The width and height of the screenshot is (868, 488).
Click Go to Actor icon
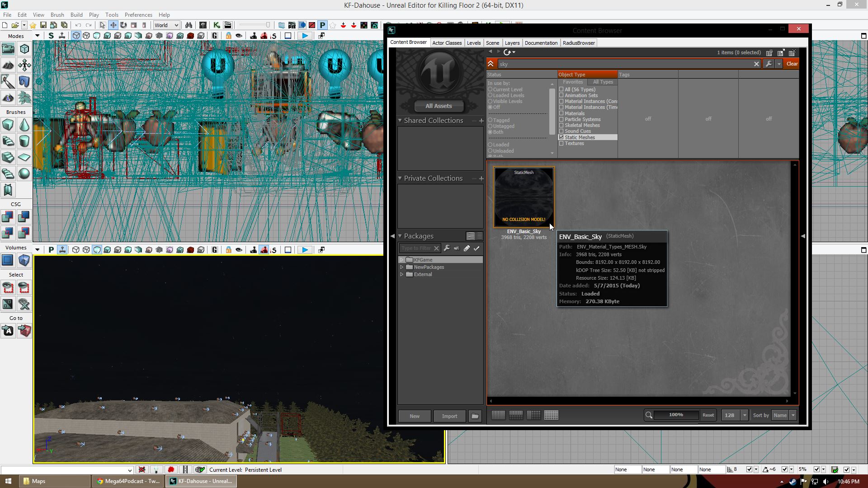[8, 331]
